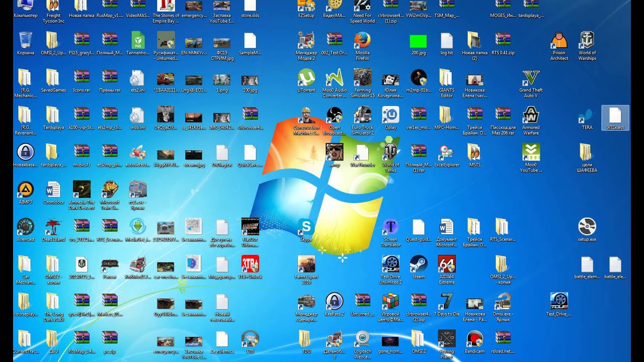This screenshot has width=644, height=362.
Task: Open the ExcelExplorer shortcut
Action: click(x=447, y=155)
